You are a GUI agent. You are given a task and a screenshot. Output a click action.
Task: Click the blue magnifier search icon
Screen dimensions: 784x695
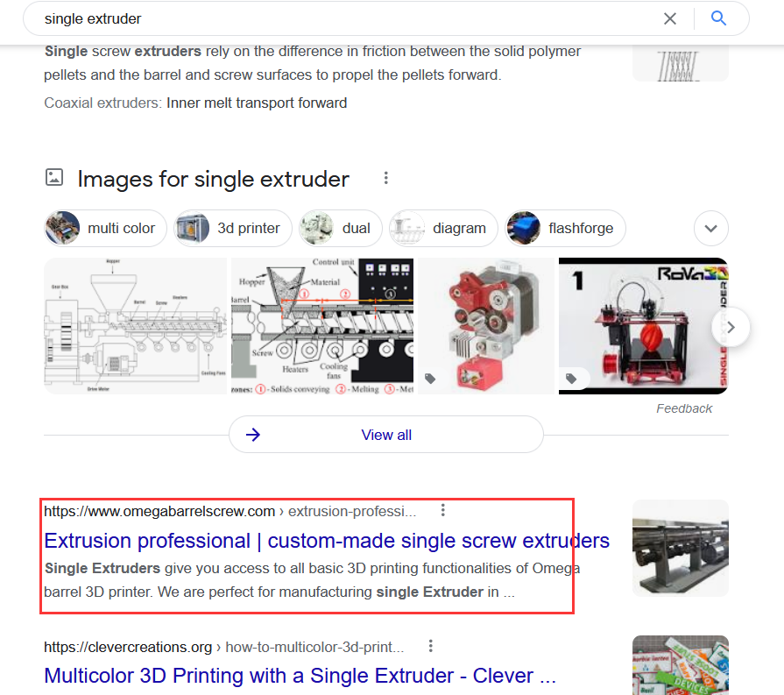pos(718,18)
